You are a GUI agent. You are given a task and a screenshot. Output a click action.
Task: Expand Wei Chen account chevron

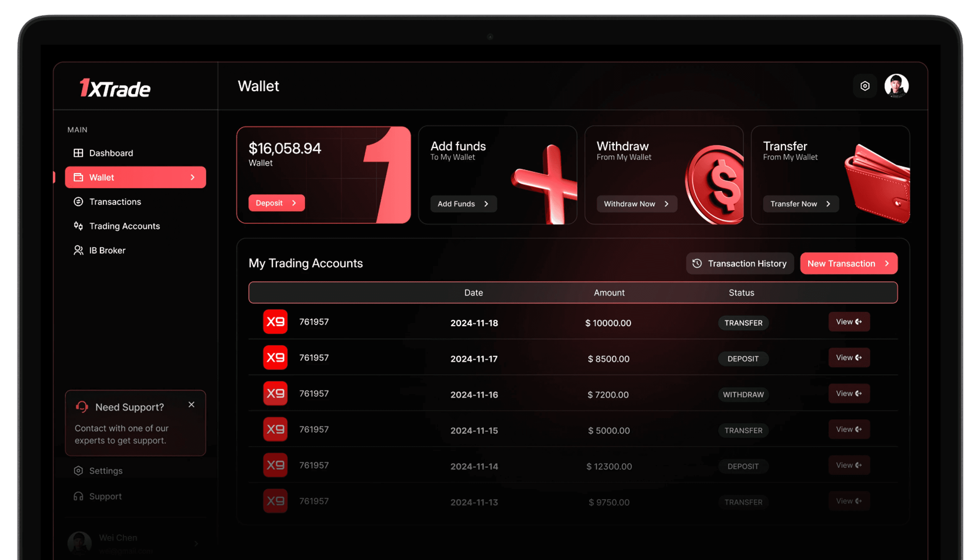196,544
